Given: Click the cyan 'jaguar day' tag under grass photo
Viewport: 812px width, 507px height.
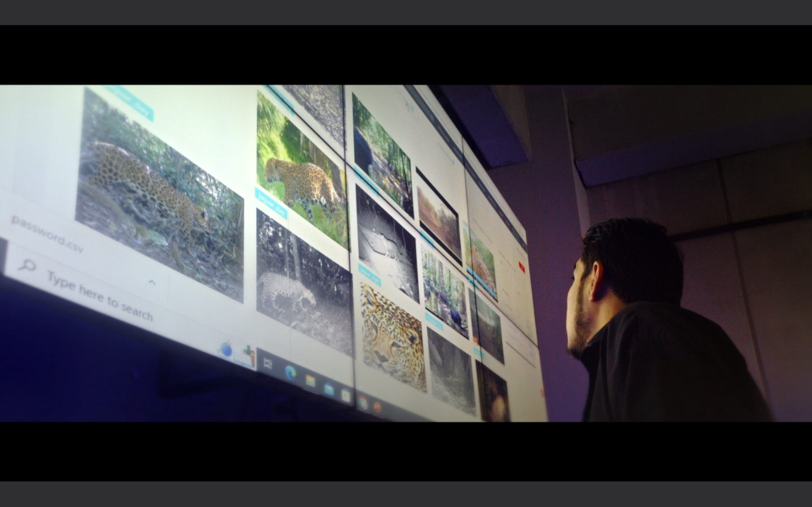Looking at the screenshot, I should click(271, 204).
